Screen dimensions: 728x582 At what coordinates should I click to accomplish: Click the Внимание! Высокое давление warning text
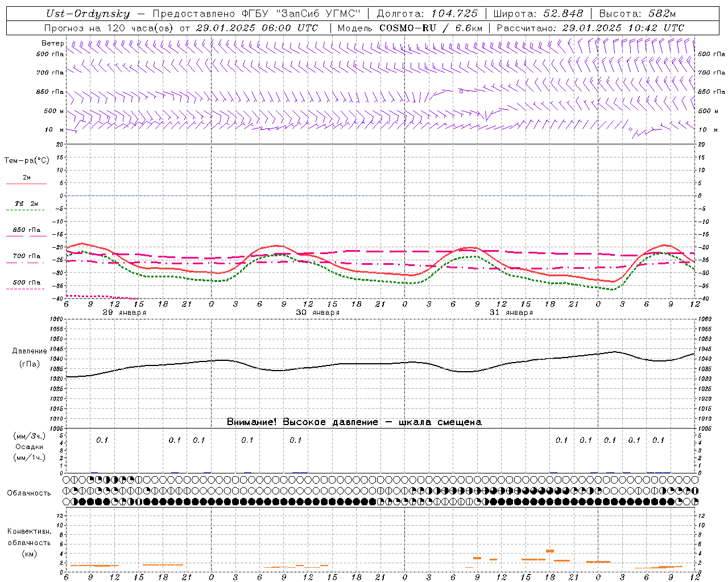(354, 422)
